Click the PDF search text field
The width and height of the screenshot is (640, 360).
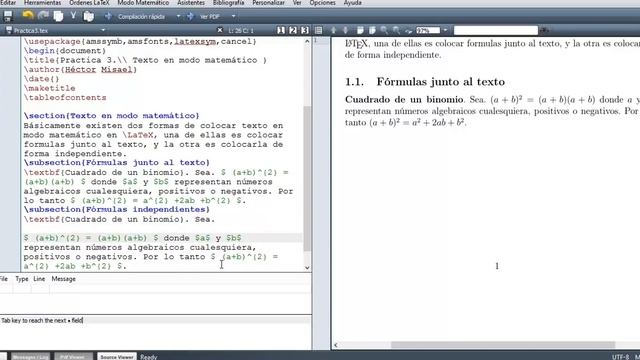click(x=496, y=30)
